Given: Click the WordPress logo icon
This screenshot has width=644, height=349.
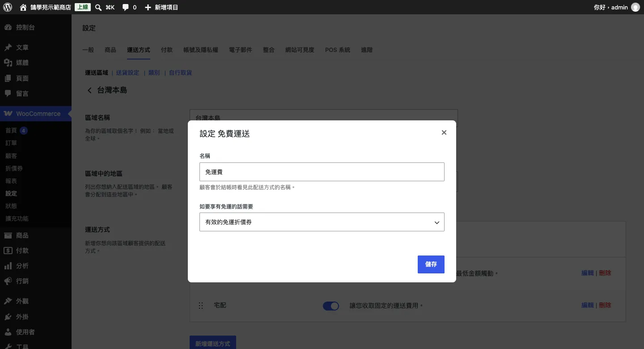Looking at the screenshot, I should pos(8,7).
